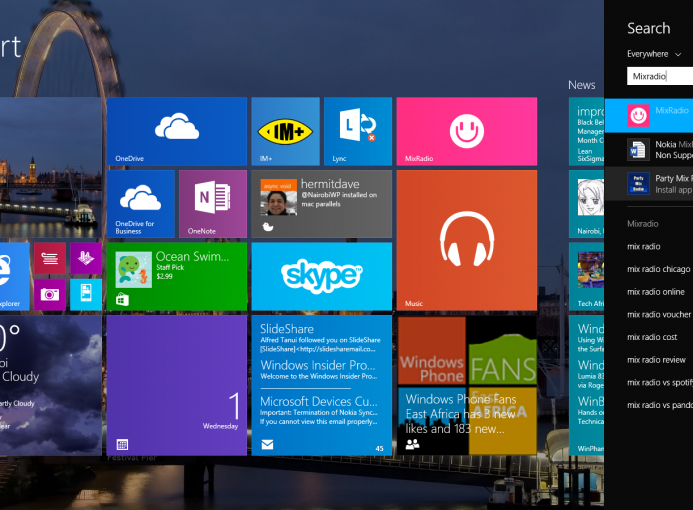Image resolution: width=693 pixels, height=510 pixels.
Task: Launch the Camera small tile
Action: click(x=50, y=294)
